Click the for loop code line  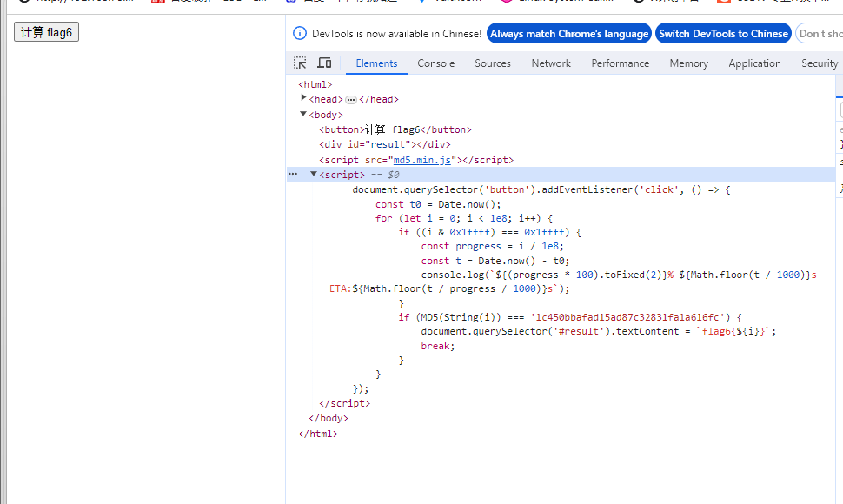click(x=464, y=219)
